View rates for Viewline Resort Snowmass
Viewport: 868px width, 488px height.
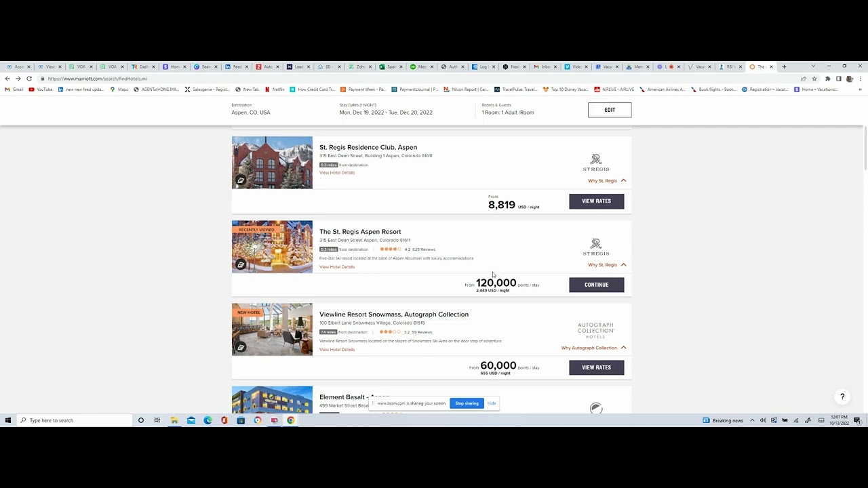pyautogui.click(x=596, y=367)
